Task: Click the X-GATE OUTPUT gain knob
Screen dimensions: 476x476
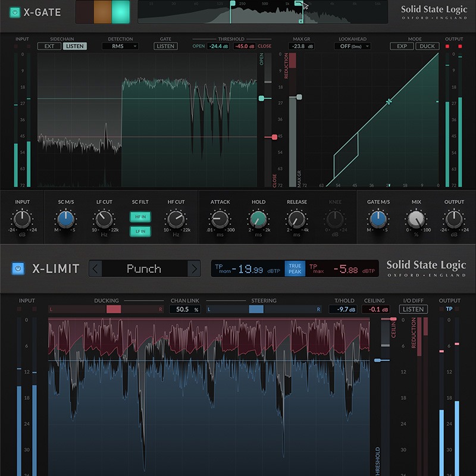Action: (454, 219)
